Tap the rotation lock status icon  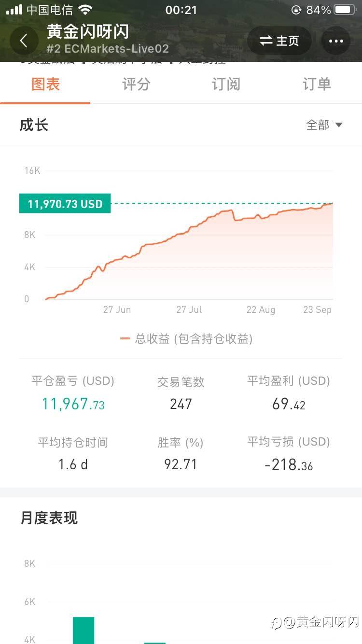pos(296,10)
